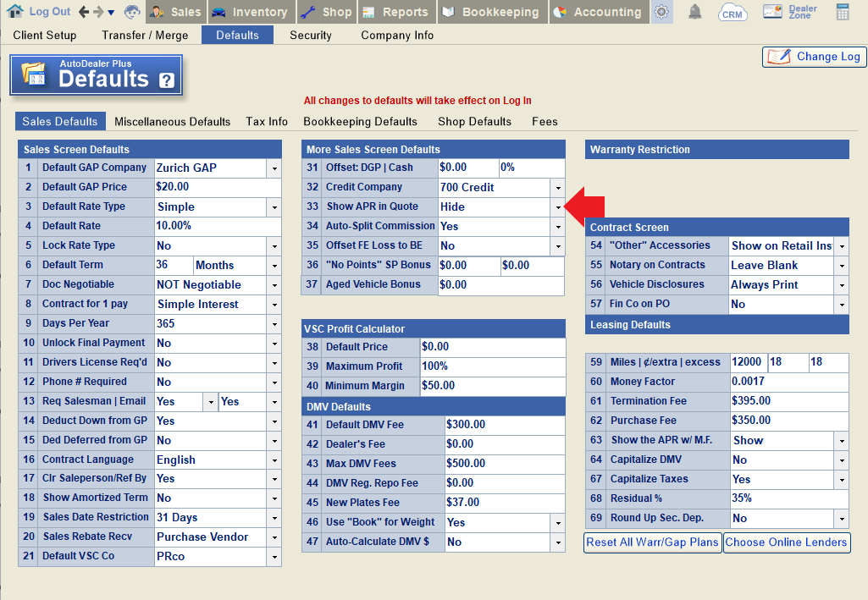Screen dimensions: 868x600
Task: Open the Shop menu
Action: 327,12
